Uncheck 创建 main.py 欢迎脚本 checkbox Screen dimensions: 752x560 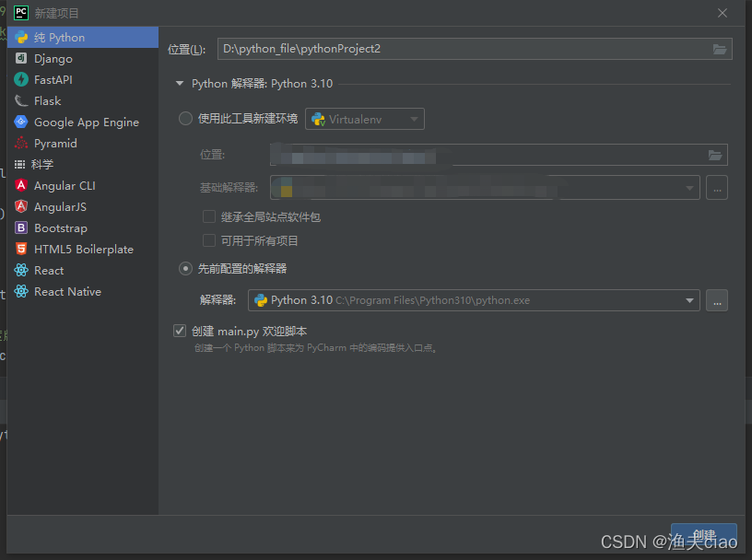coord(180,331)
